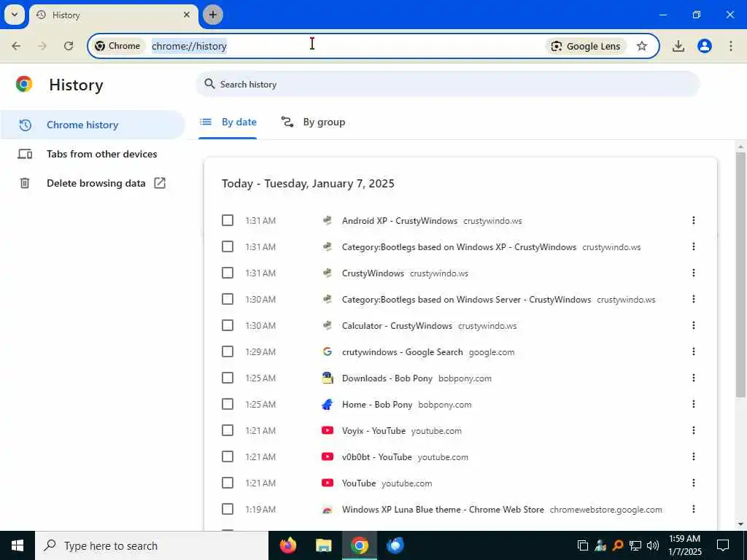The height and width of the screenshot is (560, 747).
Task: Check the crutywindows Google Search entry
Action: point(228,351)
